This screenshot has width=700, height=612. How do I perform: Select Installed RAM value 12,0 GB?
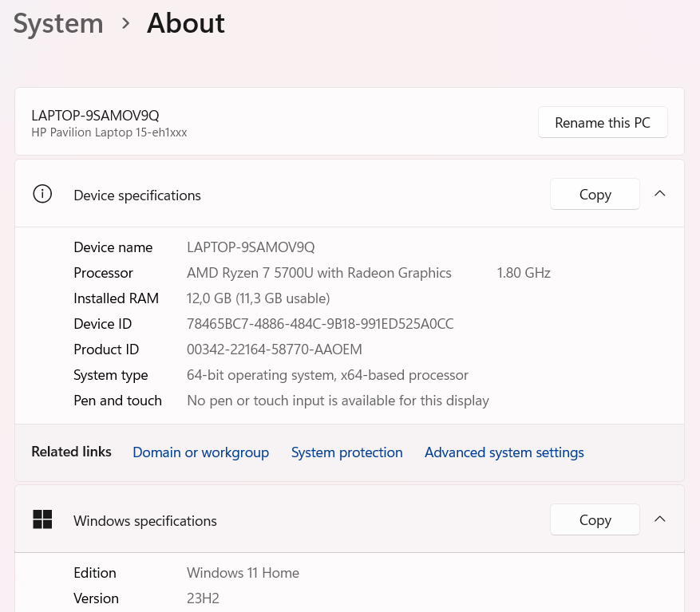(258, 298)
